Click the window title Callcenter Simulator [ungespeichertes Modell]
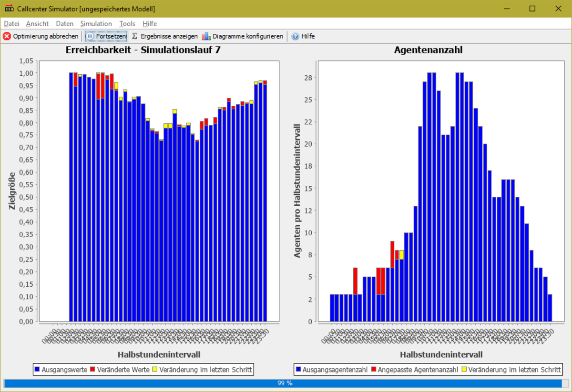 click(x=86, y=9)
